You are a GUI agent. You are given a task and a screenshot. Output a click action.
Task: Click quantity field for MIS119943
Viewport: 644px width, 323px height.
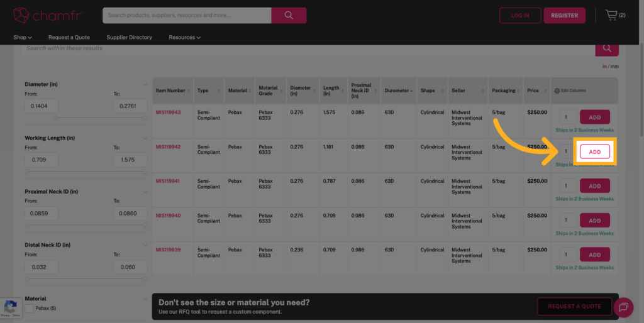[569, 118]
